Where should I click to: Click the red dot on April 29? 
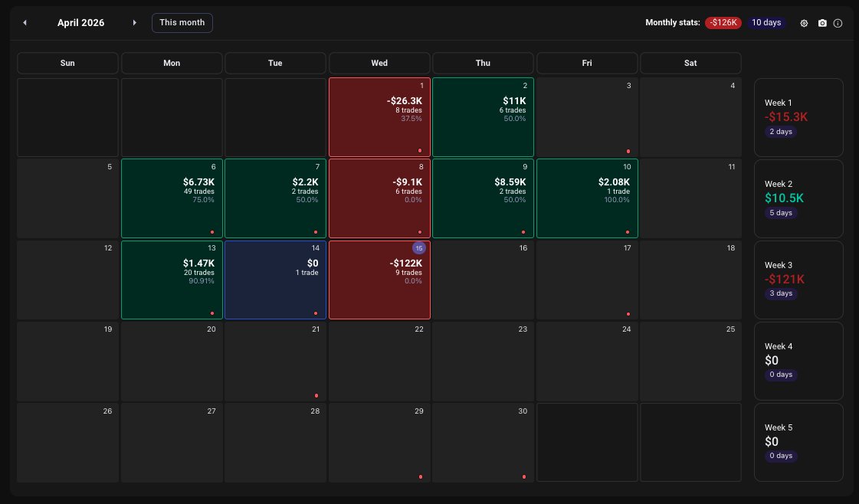[420, 476]
